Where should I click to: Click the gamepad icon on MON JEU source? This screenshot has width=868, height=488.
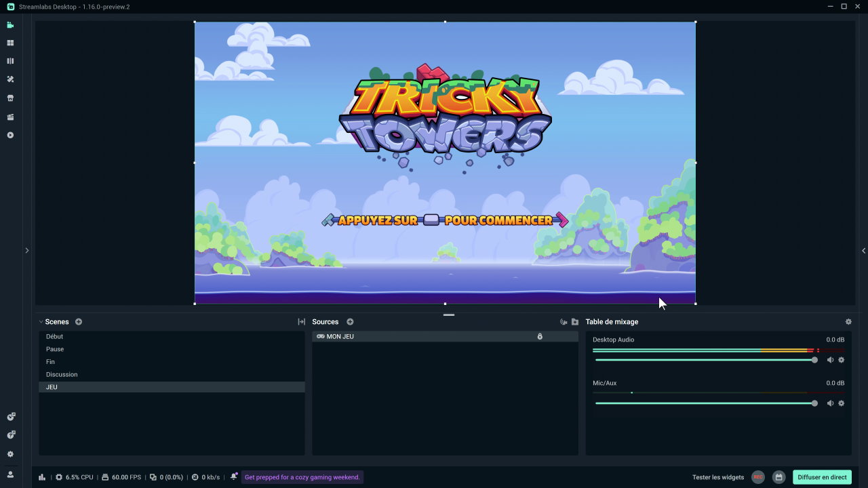coord(321,336)
